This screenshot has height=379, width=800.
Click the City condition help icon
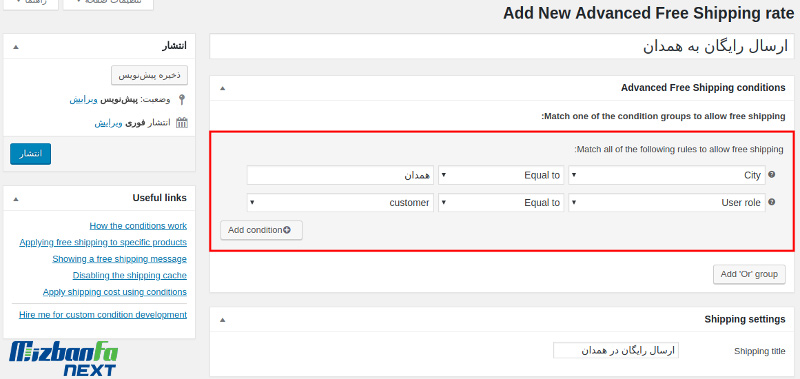click(771, 174)
